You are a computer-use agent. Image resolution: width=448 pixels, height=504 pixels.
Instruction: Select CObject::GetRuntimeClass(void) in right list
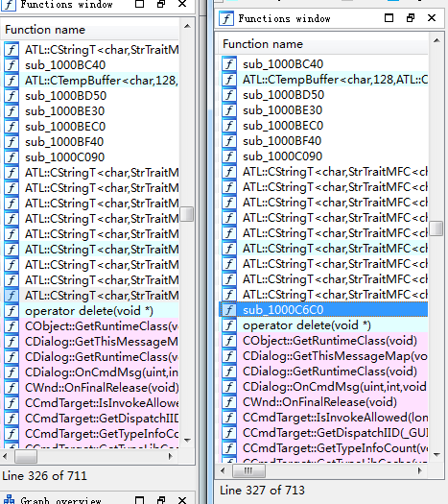(x=324, y=341)
